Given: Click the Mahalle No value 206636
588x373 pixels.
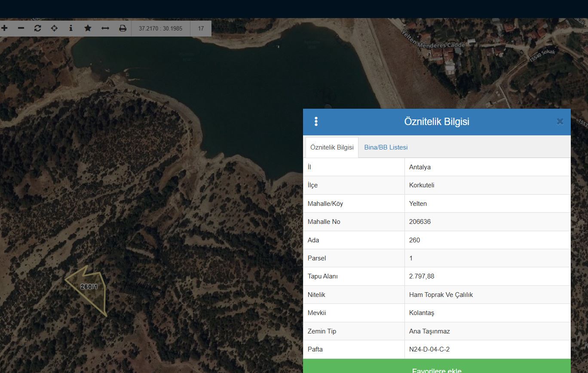Looking at the screenshot, I should tap(420, 222).
